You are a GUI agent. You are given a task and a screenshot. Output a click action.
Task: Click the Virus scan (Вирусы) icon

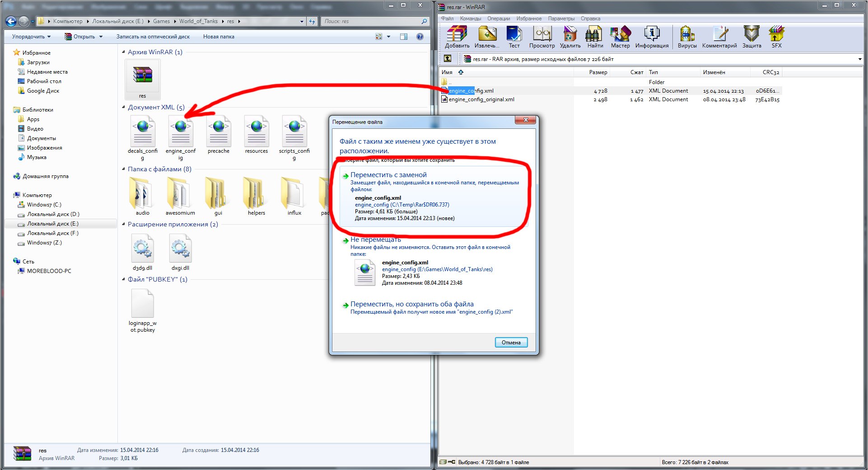coord(687,37)
